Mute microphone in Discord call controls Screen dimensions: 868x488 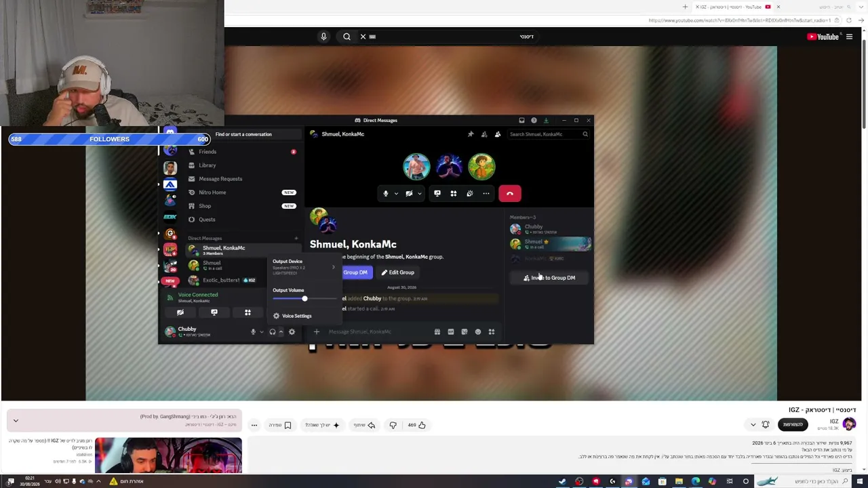[x=386, y=194]
